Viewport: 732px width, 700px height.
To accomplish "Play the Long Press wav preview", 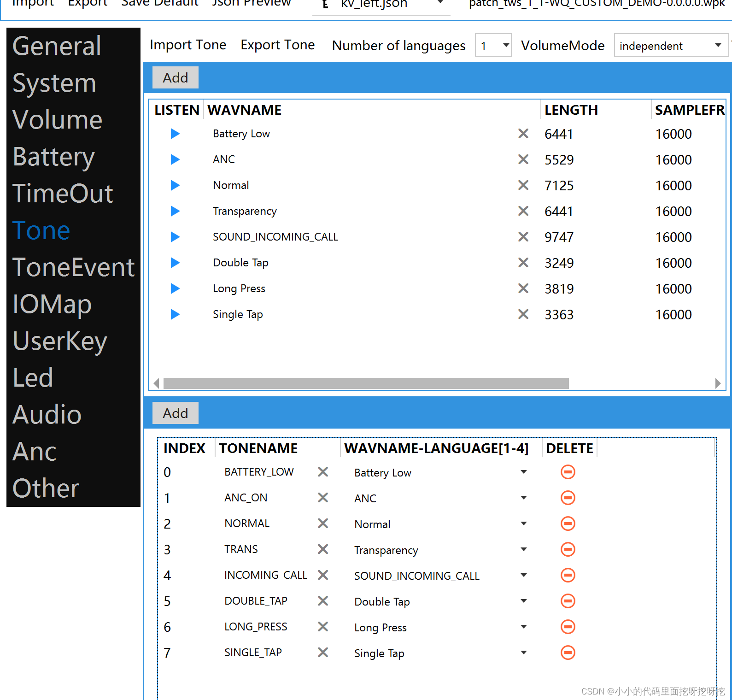I will 175,288.
